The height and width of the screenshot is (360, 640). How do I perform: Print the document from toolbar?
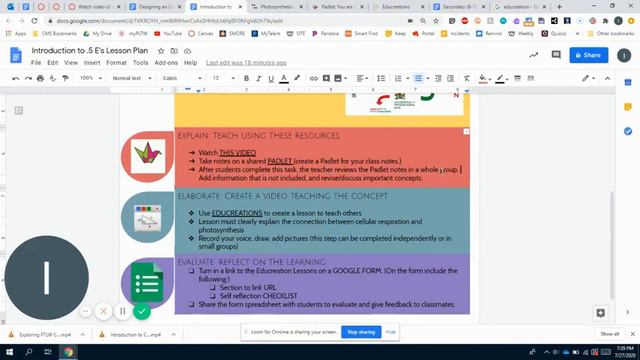[40, 78]
